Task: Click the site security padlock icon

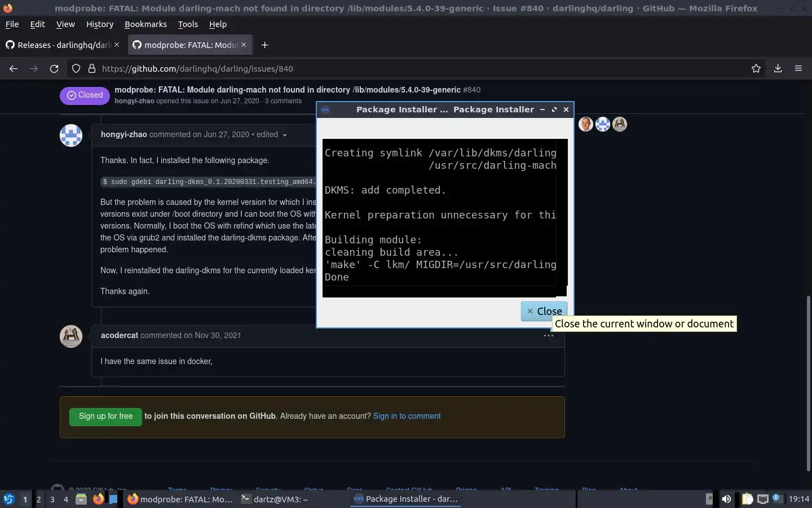Action: (x=92, y=69)
